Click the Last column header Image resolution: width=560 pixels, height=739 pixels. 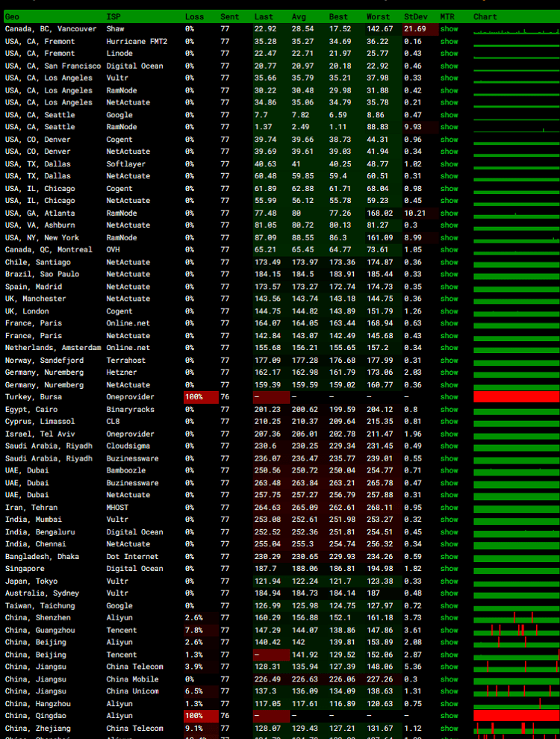pyautogui.click(x=264, y=16)
